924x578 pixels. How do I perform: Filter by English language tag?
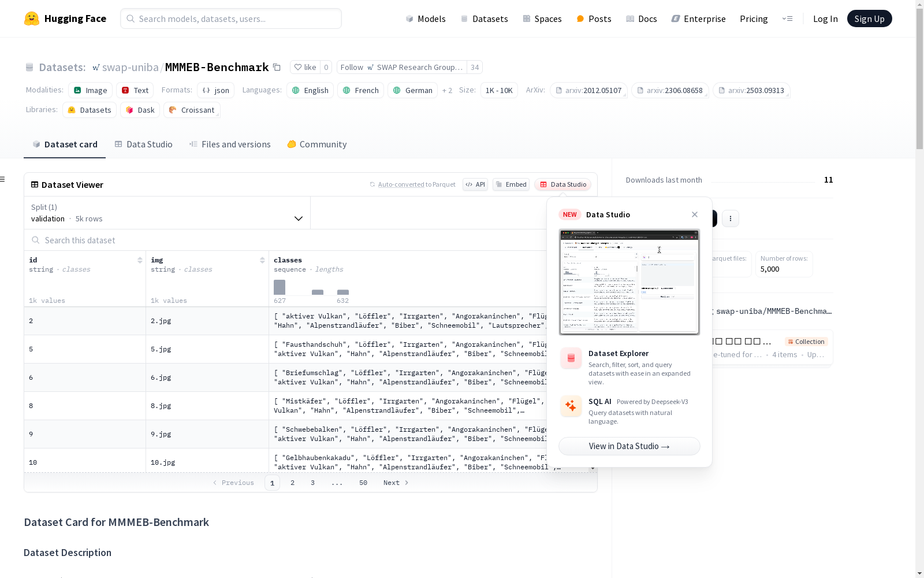(310, 90)
